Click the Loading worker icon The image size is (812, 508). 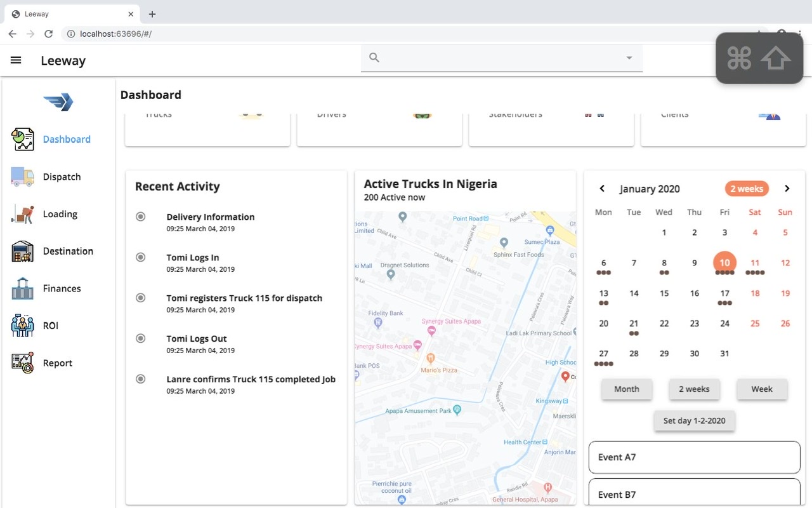[x=23, y=214]
